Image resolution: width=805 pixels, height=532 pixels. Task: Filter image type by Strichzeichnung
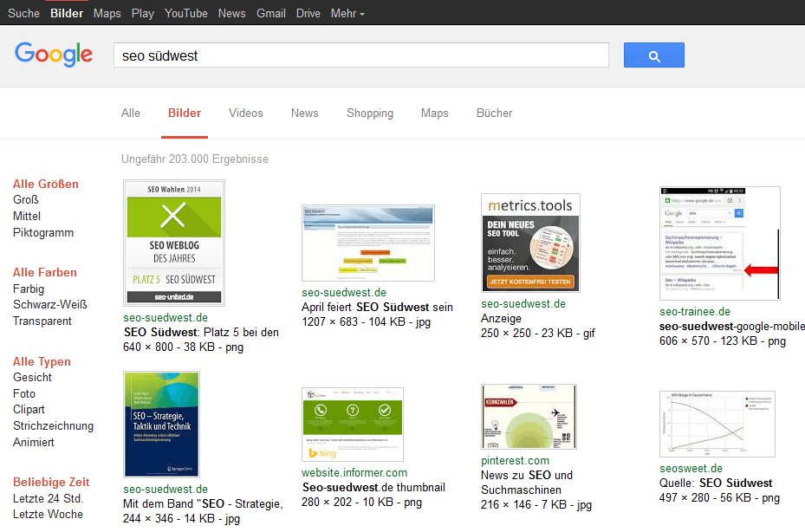click(54, 425)
